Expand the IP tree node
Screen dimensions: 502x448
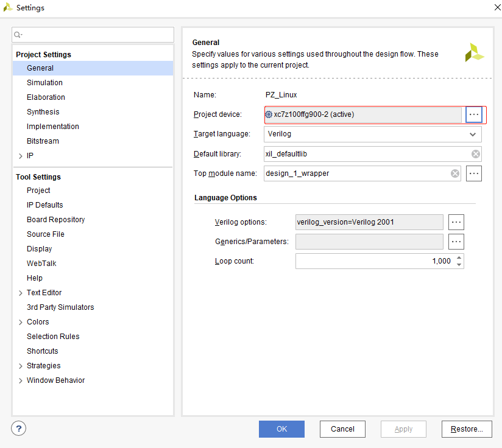tap(21, 156)
